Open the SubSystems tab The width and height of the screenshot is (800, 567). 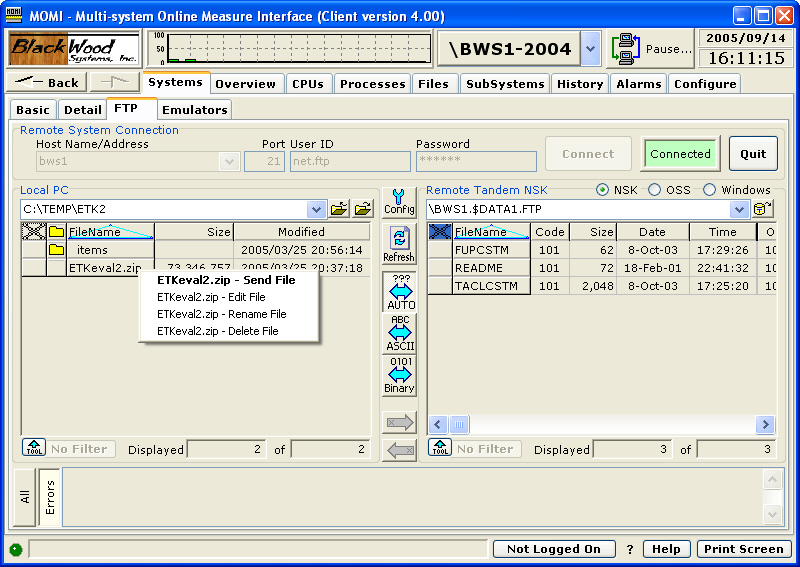point(505,84)
